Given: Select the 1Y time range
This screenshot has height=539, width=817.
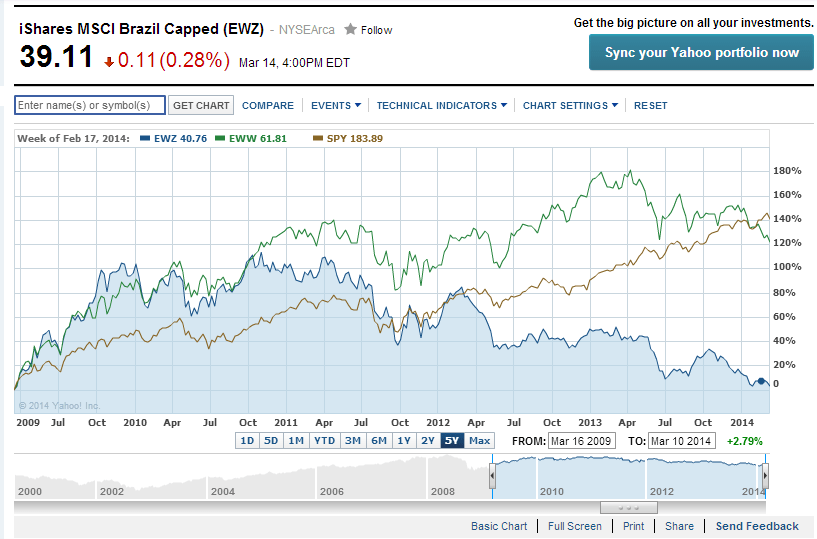Looking at the screenshot, I should pos(404,440).
